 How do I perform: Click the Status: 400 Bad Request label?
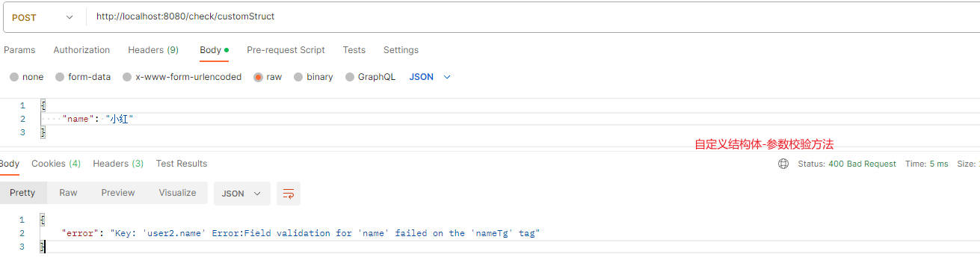pos(847,164)
